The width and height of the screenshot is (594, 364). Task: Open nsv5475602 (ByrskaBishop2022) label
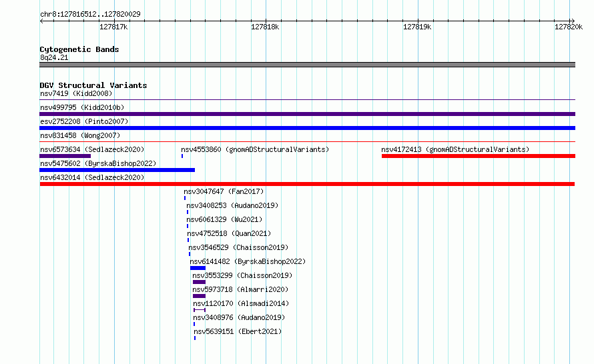98,163
